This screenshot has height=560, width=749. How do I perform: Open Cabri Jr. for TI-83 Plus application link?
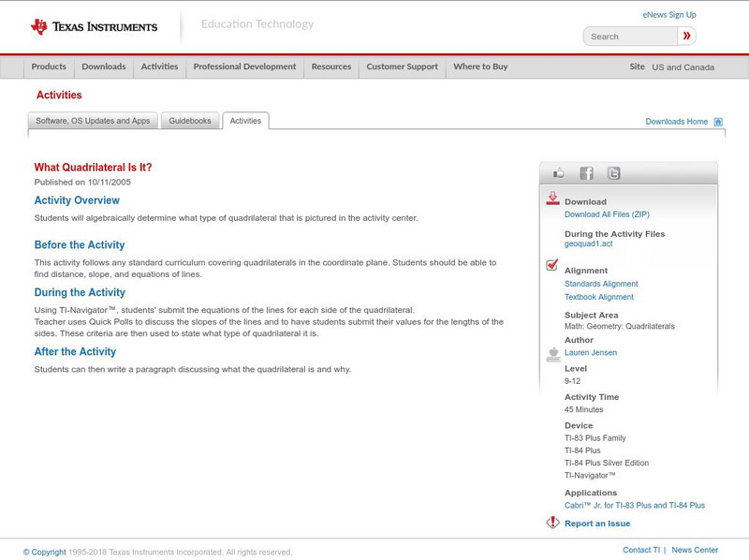(x=635, y=506)
